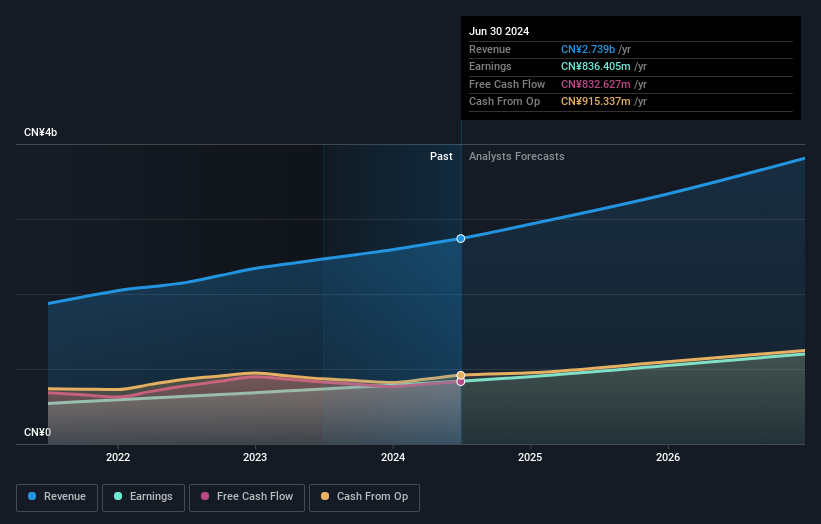
Task: Click the CN¥836.405m earnings value
Action: coord(596,66)
